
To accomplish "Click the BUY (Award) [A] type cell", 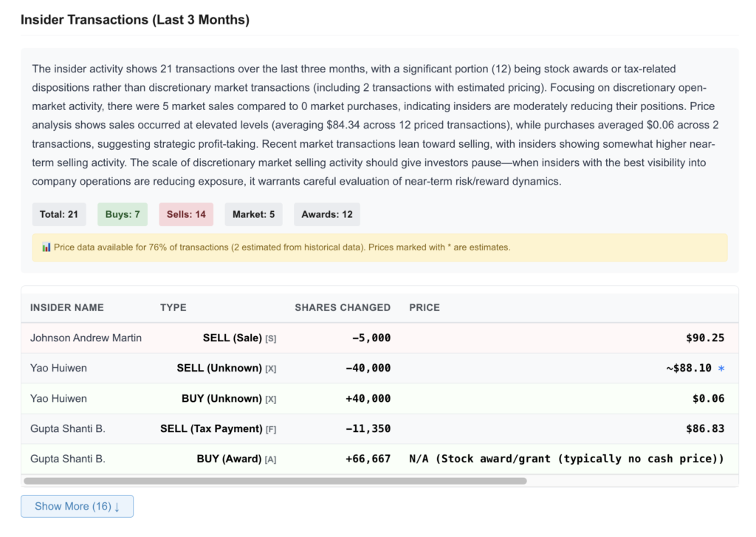I will [237, 459].
